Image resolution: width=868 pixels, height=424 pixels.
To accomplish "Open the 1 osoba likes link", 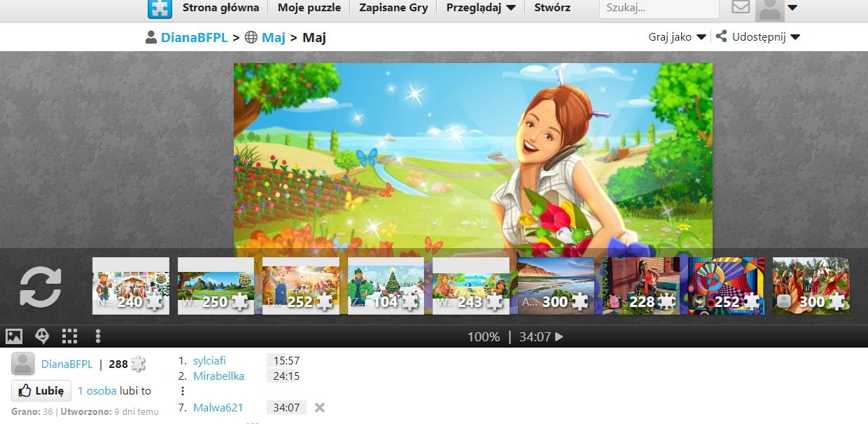I will (97, 390).
